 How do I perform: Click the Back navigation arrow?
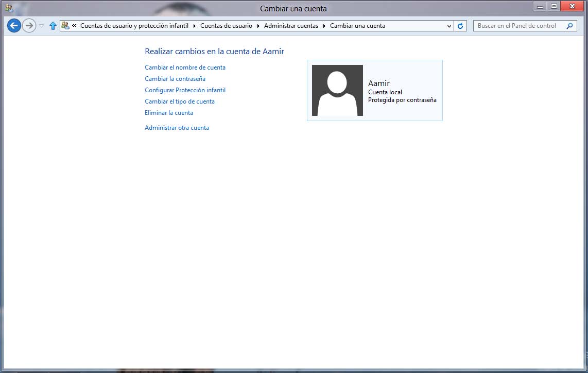tap(14, 25)
